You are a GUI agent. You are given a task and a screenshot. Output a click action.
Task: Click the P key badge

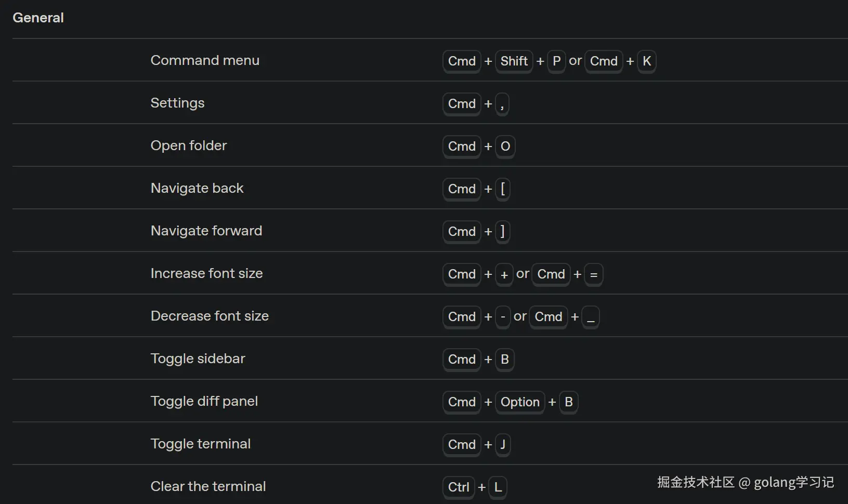556,61
